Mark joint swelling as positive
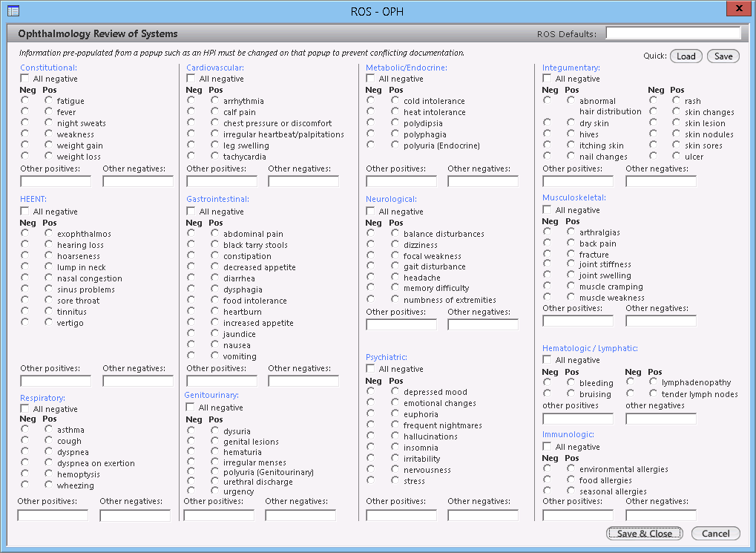The image size is (756, 553). [x=571, y=275]
